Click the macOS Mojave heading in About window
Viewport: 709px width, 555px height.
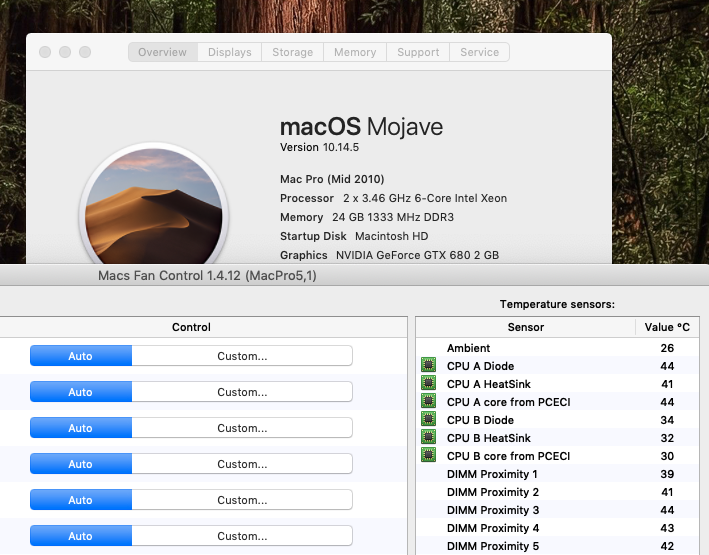tap(361, 127)
